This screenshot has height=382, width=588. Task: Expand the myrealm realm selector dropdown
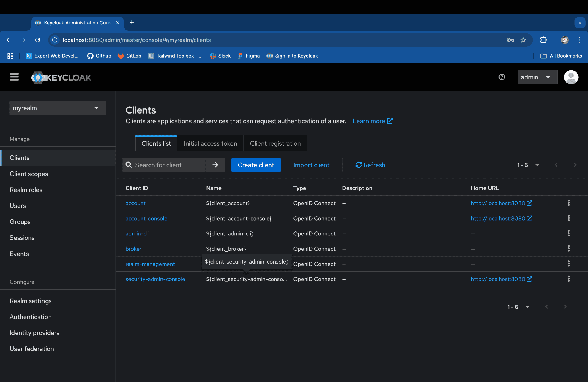58,108
